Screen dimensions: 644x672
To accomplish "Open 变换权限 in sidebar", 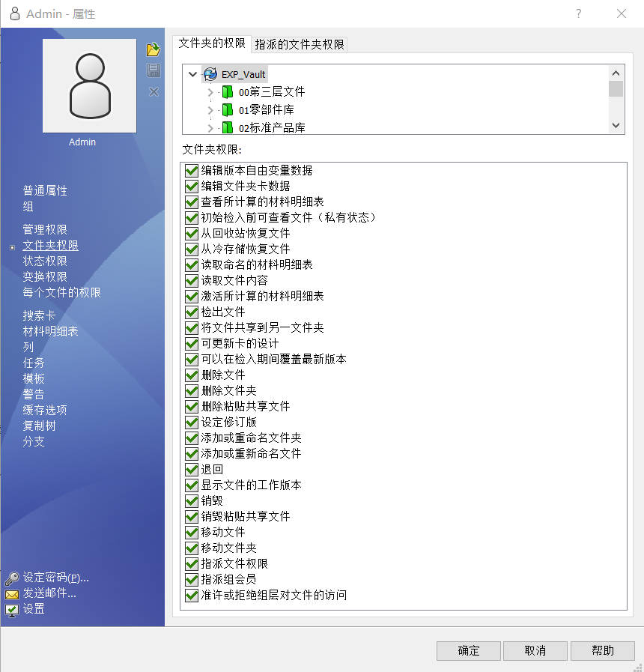I will [45, 277].
